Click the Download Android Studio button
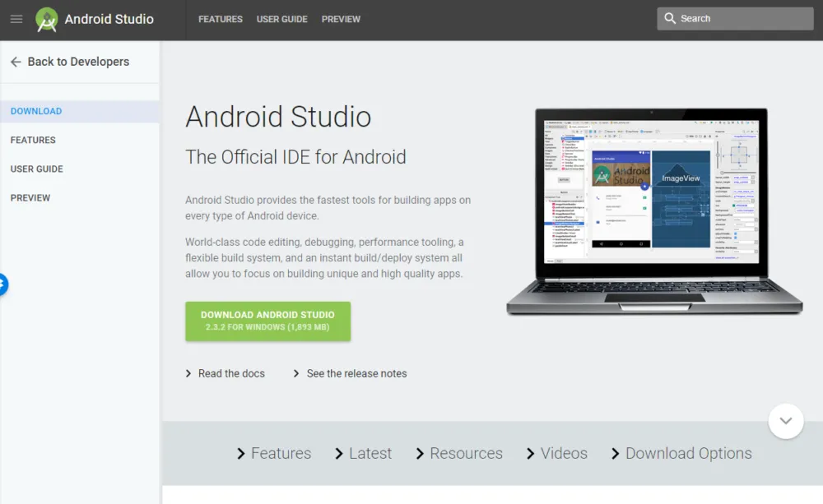The height and width of the screenshot is (504, 823). click(x=267, y=321)
